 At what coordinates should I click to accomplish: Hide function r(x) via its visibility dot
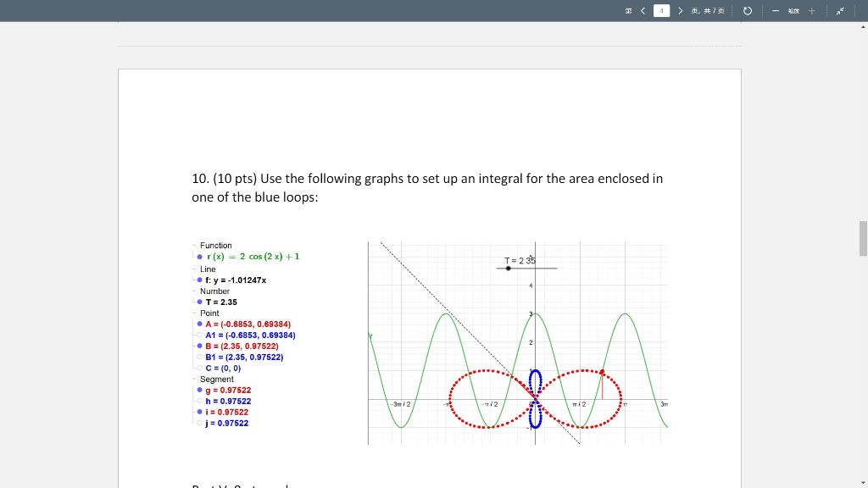point(198,256)
